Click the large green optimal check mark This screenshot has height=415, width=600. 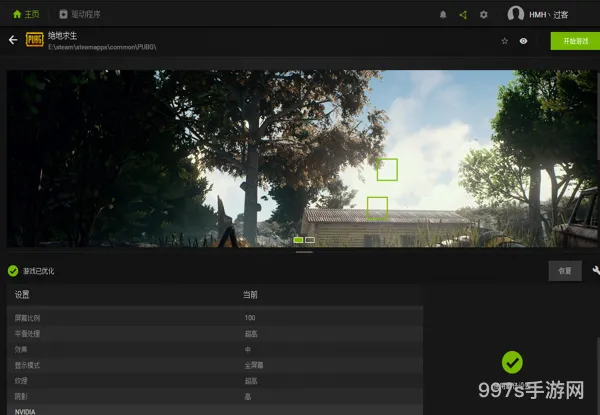tap(512, 362)
